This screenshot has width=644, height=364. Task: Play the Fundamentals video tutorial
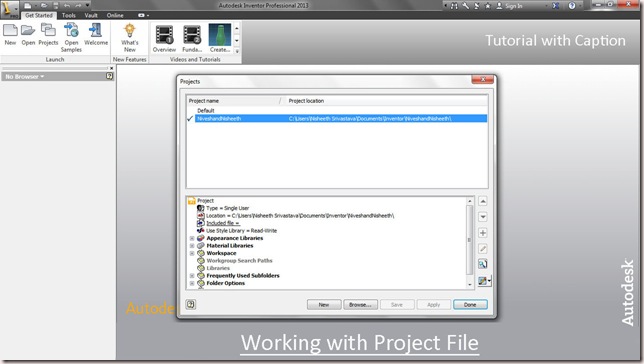pos(192,38)
